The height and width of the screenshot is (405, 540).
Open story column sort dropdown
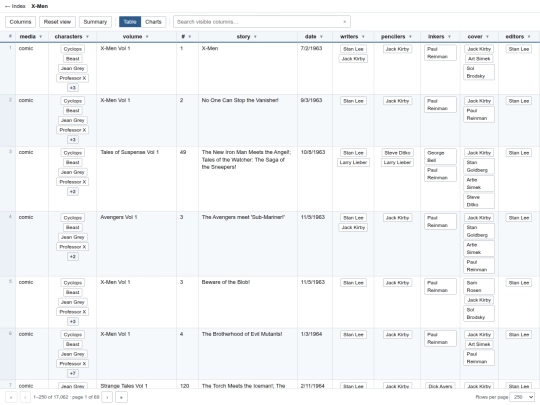click(x=255, y=37)
